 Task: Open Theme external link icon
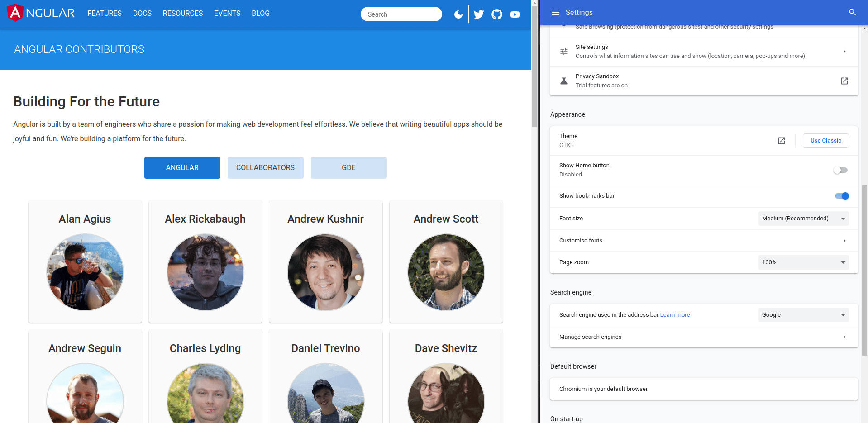(x=782, y=141)
